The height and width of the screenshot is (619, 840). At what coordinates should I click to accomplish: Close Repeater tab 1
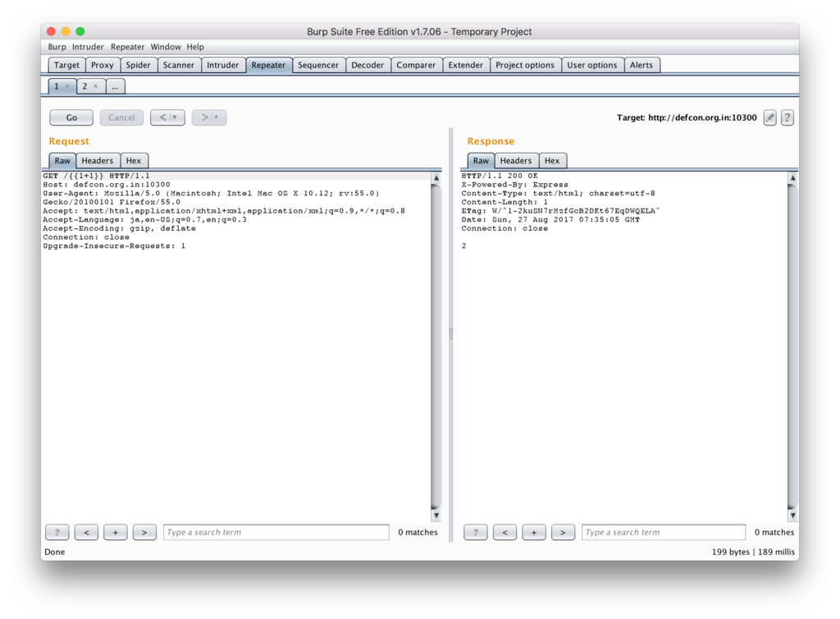(x=67, y=86)
